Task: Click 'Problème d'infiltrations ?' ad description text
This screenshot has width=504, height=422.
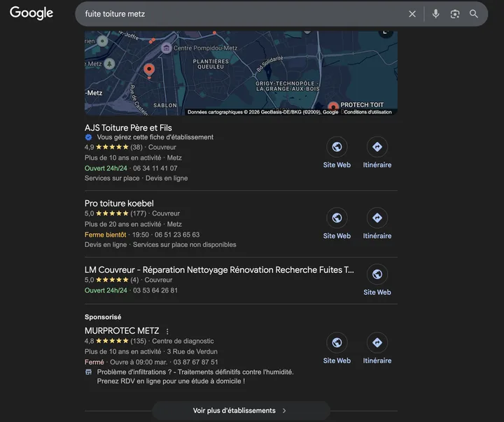Action: 195,377
